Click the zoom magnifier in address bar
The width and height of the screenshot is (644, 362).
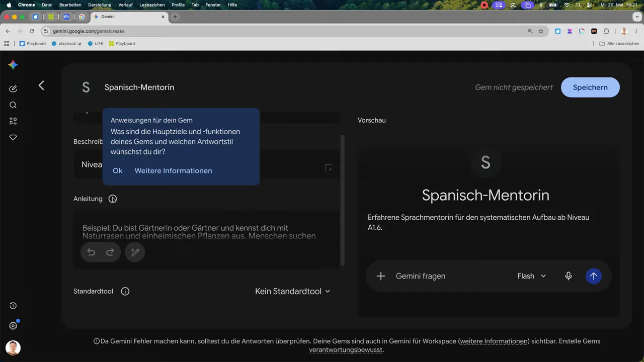pyautogui.click(x=530, y=31)
